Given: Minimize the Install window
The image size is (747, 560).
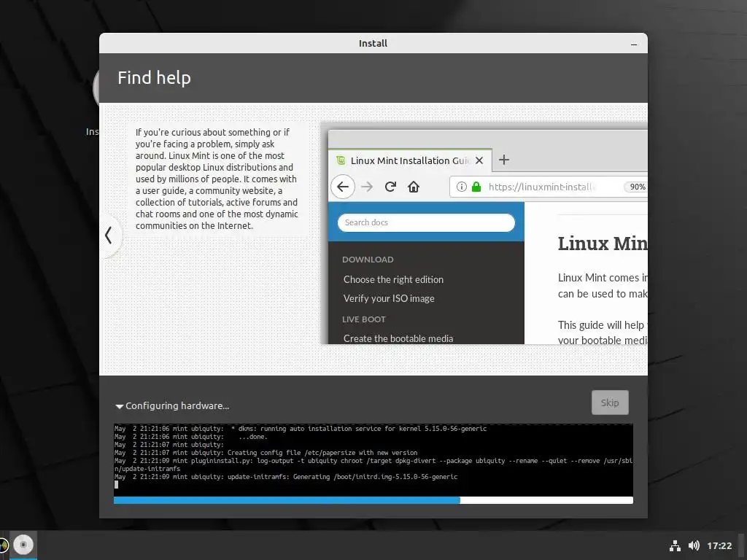Looking at the screenshot, I should coord(634,44).
